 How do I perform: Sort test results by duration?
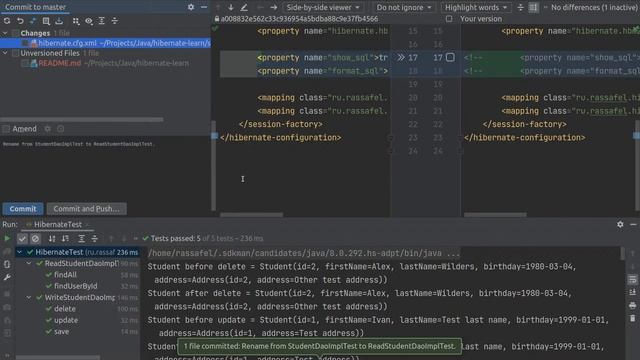coord(65,238)
